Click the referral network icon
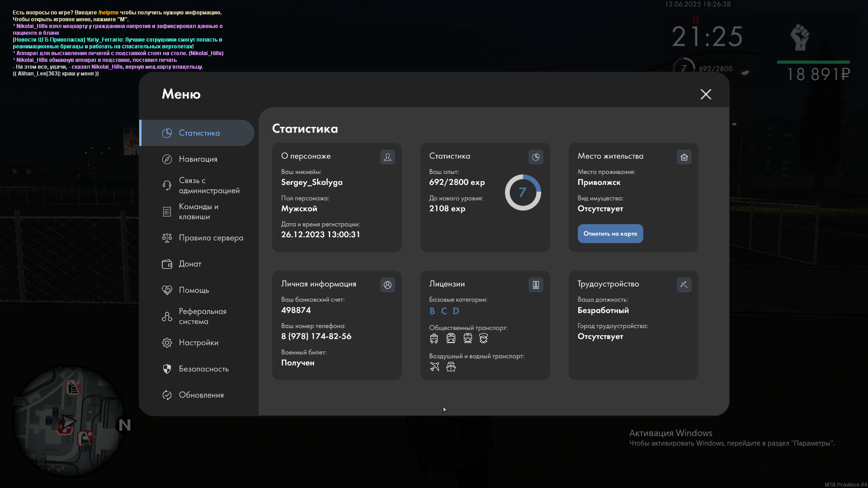This screenshot has height=488, width=868. tap(167, 316)
